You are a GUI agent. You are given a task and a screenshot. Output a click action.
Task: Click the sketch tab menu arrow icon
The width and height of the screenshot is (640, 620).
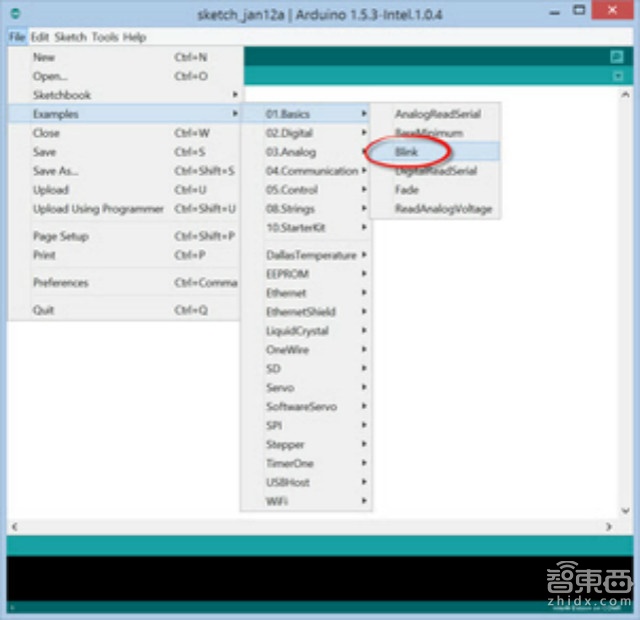pyautogui.click(x=616, y=76)
